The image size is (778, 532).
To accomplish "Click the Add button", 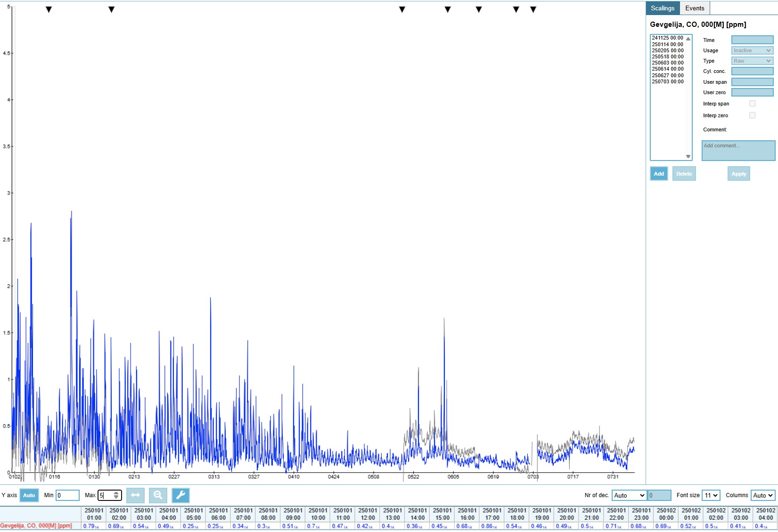I will tap(658, 174).
